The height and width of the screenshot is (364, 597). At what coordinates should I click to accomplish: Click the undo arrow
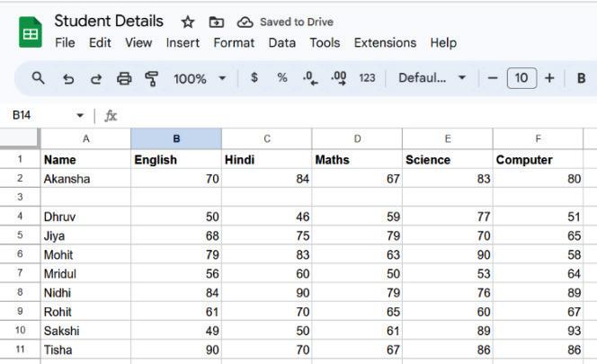tap(67, 78)
